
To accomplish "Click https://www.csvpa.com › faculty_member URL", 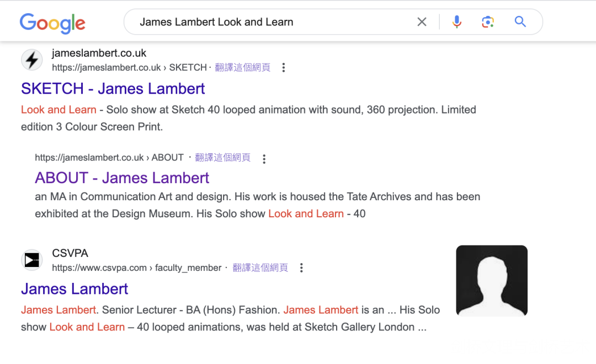I will pyautogui.click(x=137, y=267).
